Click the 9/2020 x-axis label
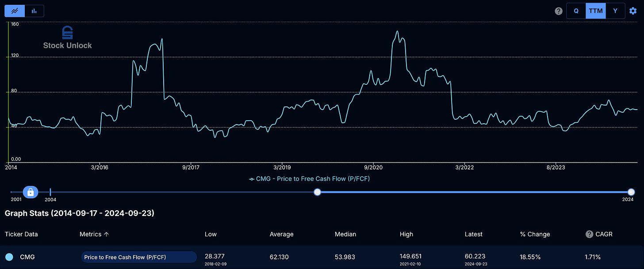The image size is (644, 269). (x=373, y=167)
